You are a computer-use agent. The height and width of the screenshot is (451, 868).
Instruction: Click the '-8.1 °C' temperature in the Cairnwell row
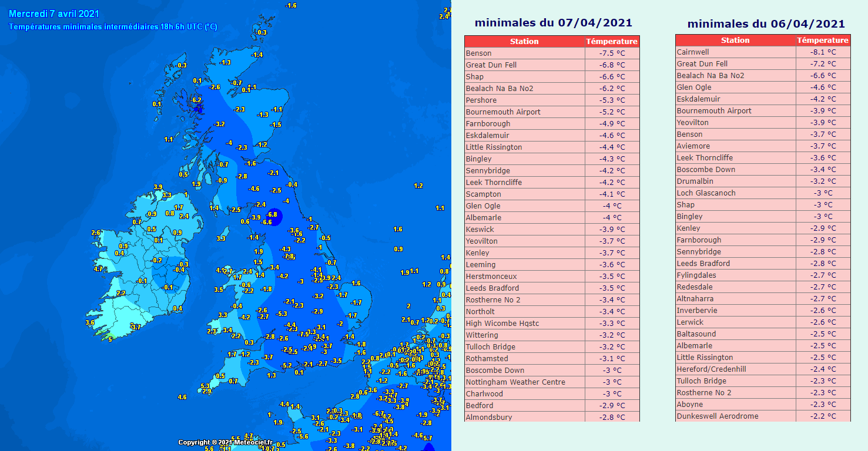point(823,52)
